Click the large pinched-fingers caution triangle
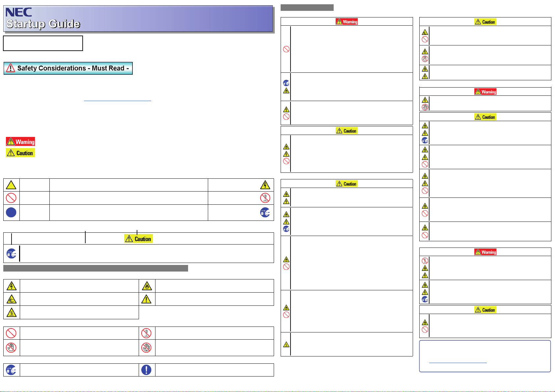This screenshot has width=555, height=392. point(12,299)
